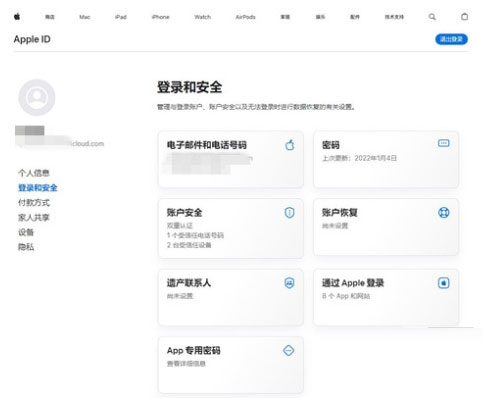Click 尚未设置 under 遗产联系人
482x400 pixels.
coord(180,296)
